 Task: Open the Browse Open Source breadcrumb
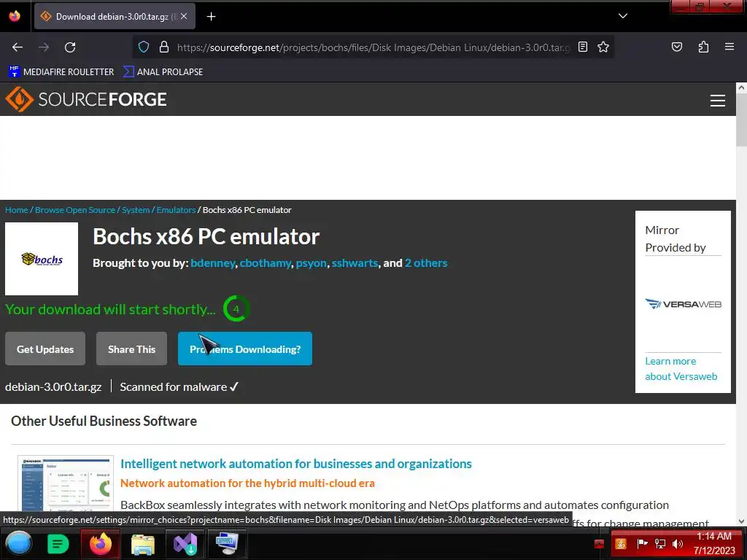click(x=75, y=210)
